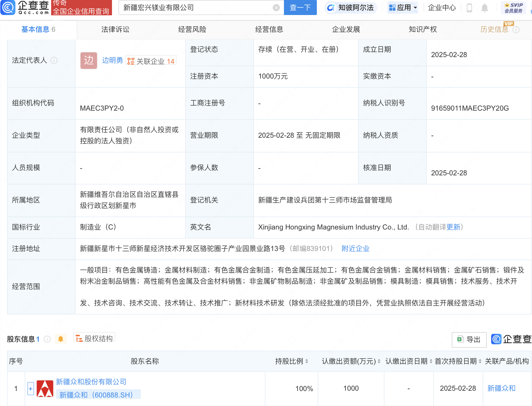532x406 pixels.
Task: Click 导出 export button
Action: click(469, 340)
